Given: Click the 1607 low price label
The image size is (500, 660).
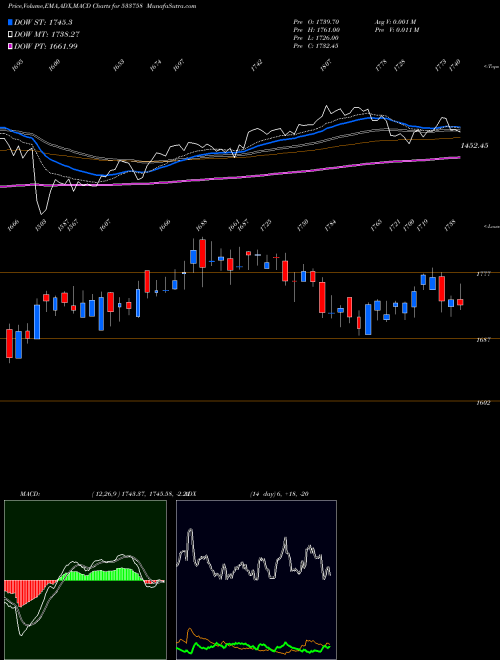Looking at the screenshot, I should (x=104, y=225).
